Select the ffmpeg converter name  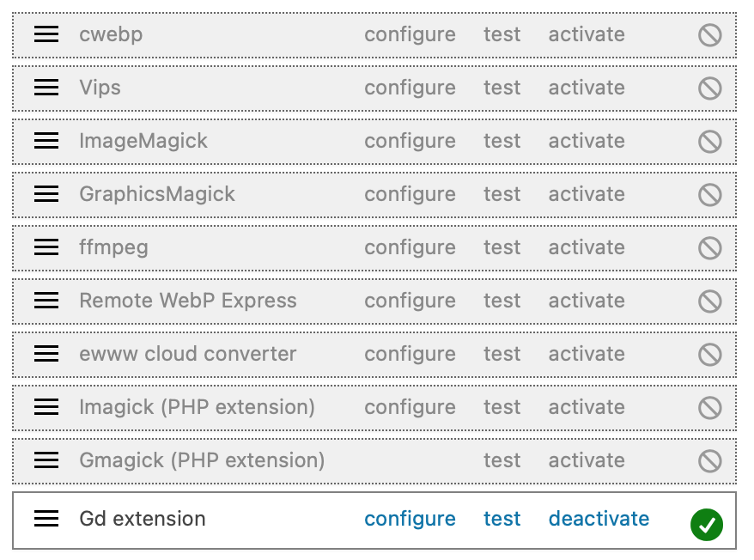pyautogui.click(x=113, y=248)
